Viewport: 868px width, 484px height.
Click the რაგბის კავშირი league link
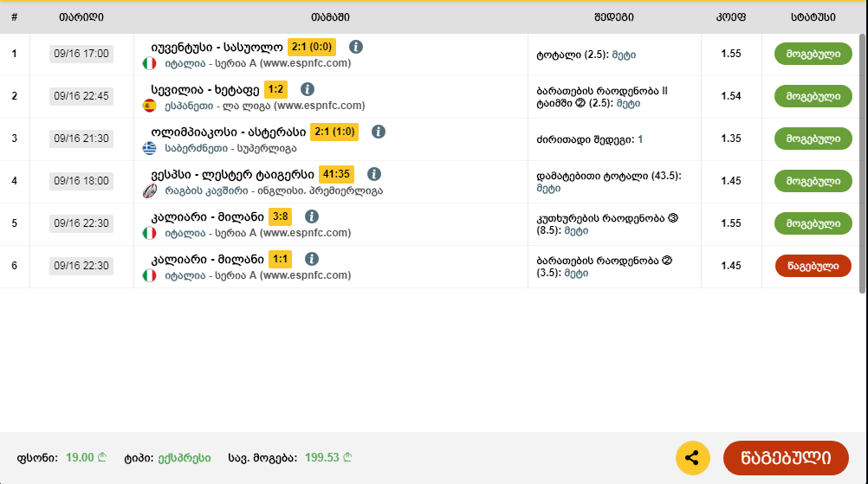coord(206,190)
